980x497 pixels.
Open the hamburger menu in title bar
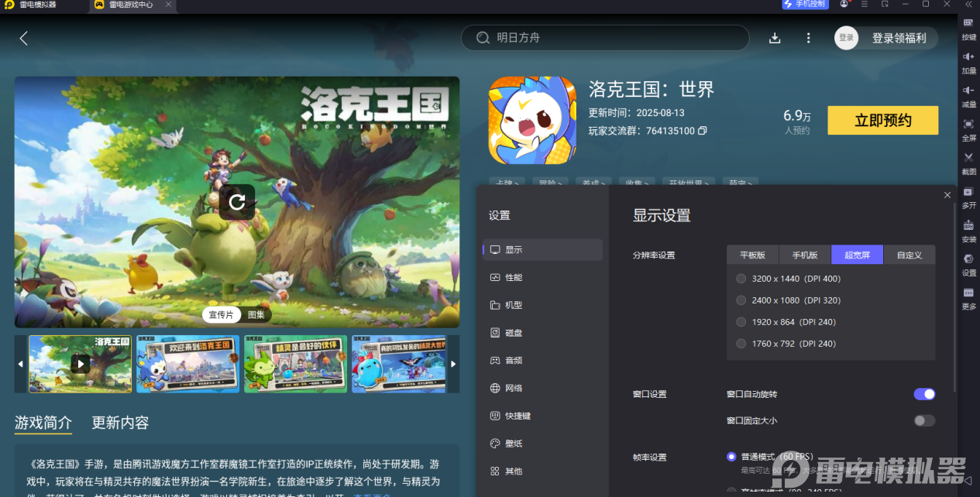click(865, 5)
